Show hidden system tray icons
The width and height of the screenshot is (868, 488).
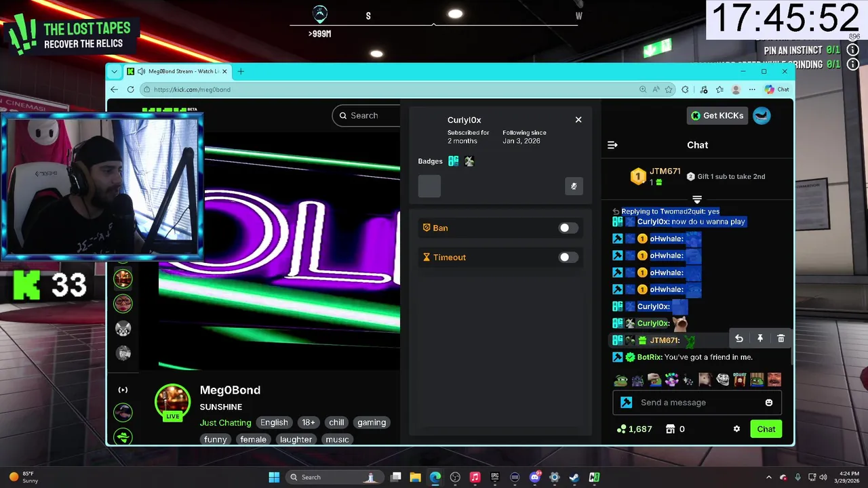[x=768, y=477]
